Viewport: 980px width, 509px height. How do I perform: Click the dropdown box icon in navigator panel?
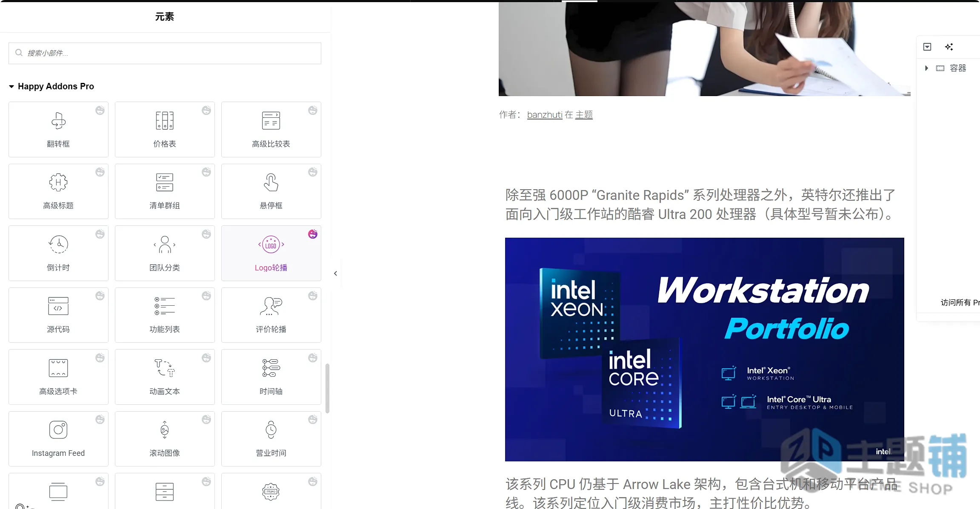tap(927, 47)
